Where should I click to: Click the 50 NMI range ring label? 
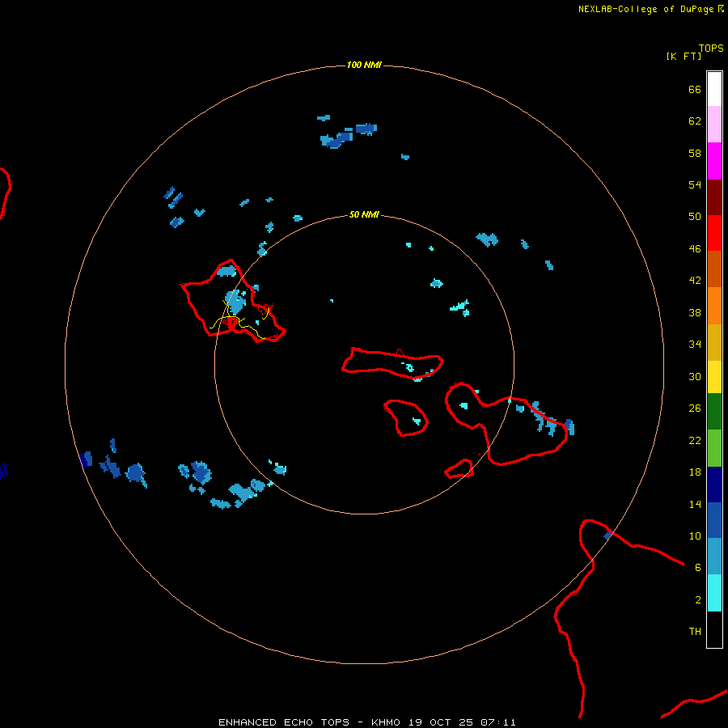364,214
